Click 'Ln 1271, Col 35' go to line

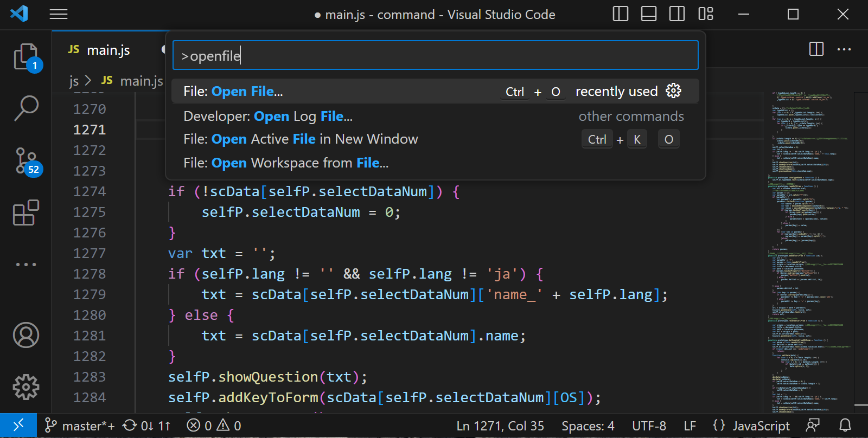500,426
